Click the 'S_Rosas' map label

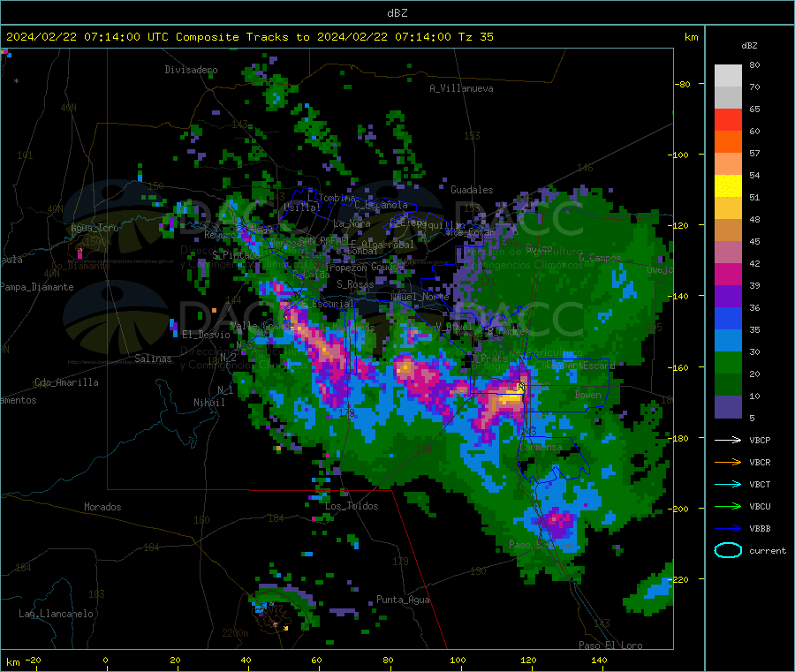[355, 284]
